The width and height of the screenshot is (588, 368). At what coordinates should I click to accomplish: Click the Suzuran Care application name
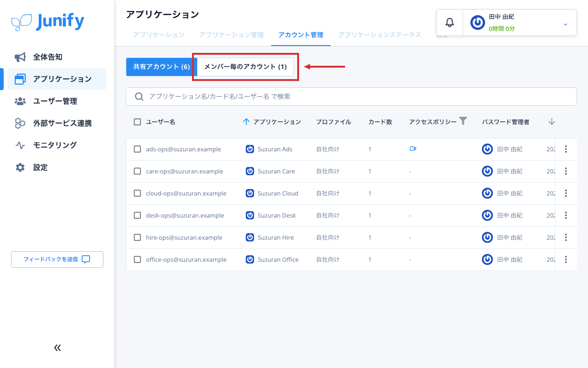277,171
